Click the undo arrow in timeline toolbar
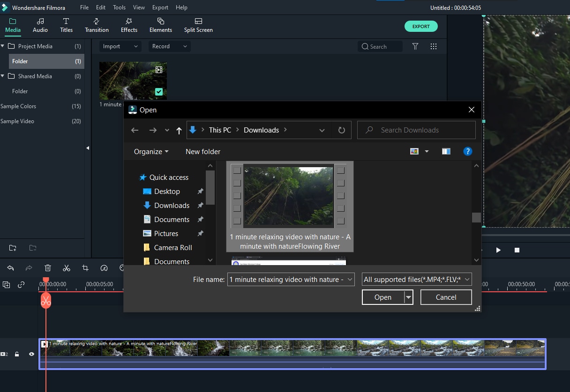570x392 pixels. pos(10,268)
